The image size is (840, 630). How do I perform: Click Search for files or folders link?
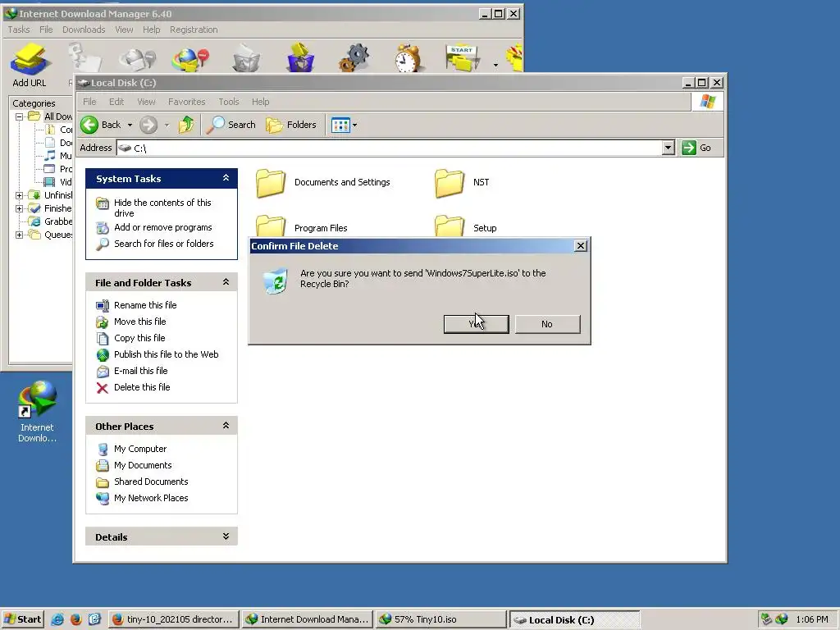(163, 244)
